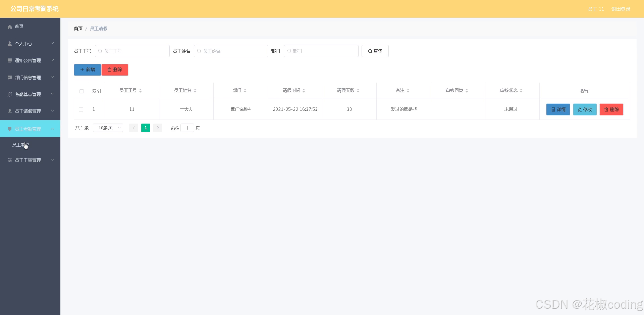
Task: Expand the 员工工资管理 menu
Action: pyautogui.click(x=28, y=160)
